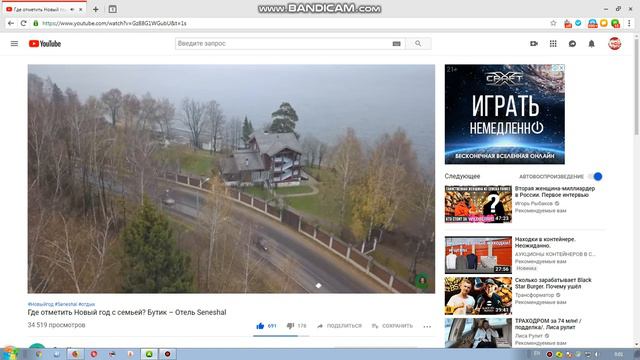This screenshot has width=640, height=360.
Task: Open the browser three-dot menu
Action: click(x=629, y=23)
